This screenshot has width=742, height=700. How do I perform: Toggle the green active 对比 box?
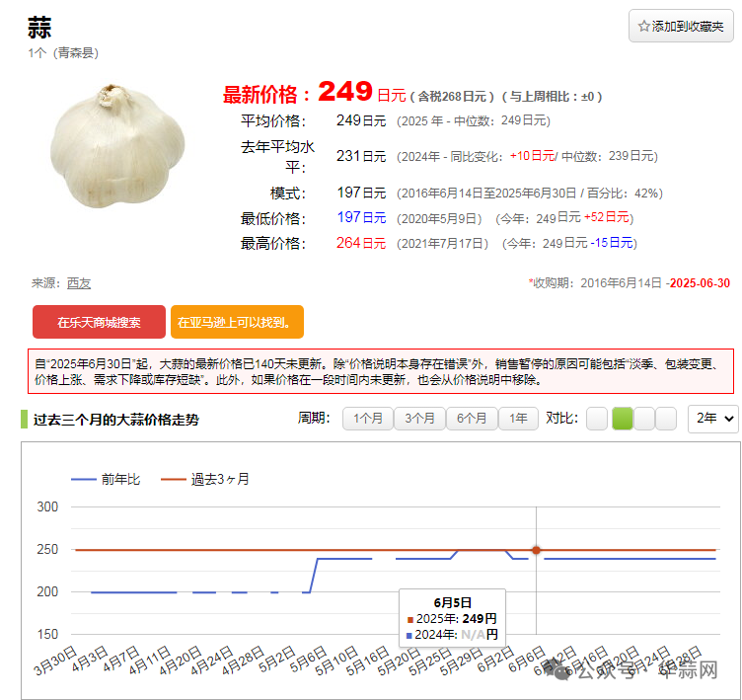pyautogui.click(x=623, y=419)
